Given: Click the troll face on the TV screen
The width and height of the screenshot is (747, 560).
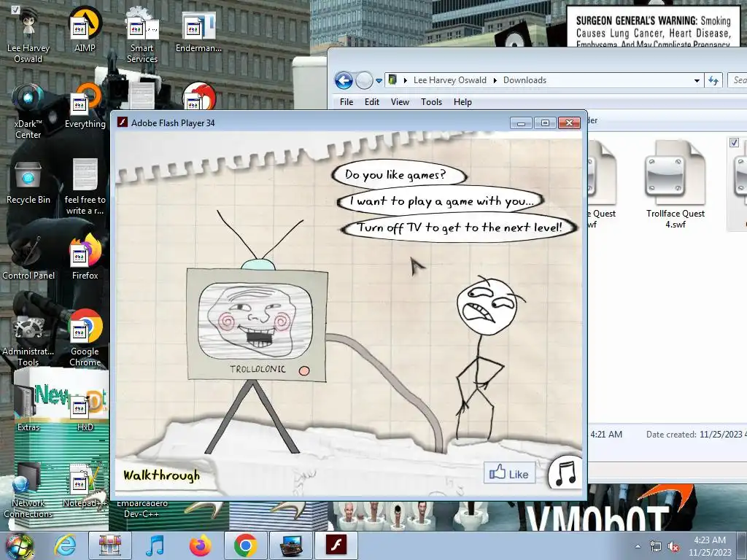Looking at the screenshot, I should point(255,321).
